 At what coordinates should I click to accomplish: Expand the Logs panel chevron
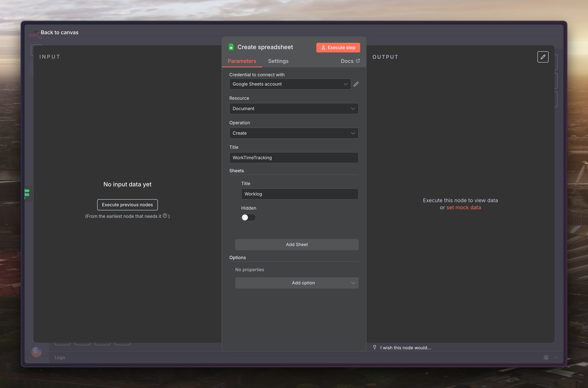pyautogui.click(x=556, y=357)
